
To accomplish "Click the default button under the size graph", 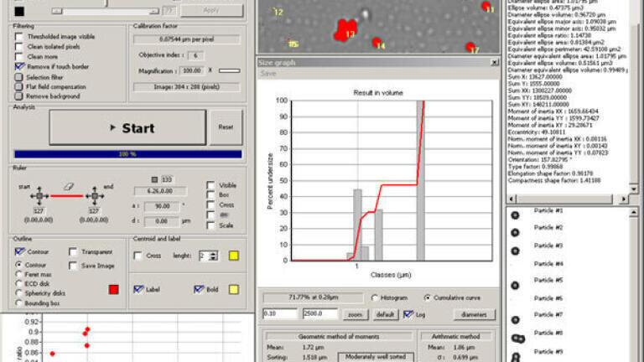I will click(385, 315).
